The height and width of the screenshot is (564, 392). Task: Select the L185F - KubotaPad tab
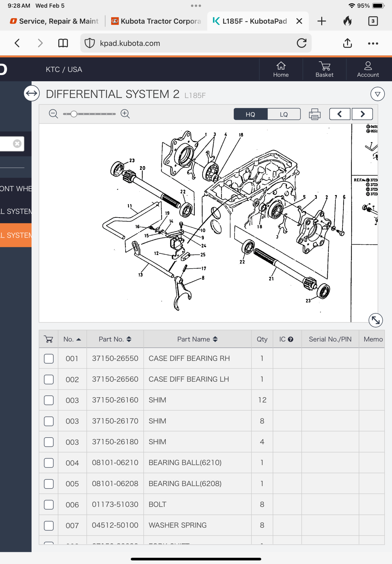pyautogui.click(x=251, y=21)
